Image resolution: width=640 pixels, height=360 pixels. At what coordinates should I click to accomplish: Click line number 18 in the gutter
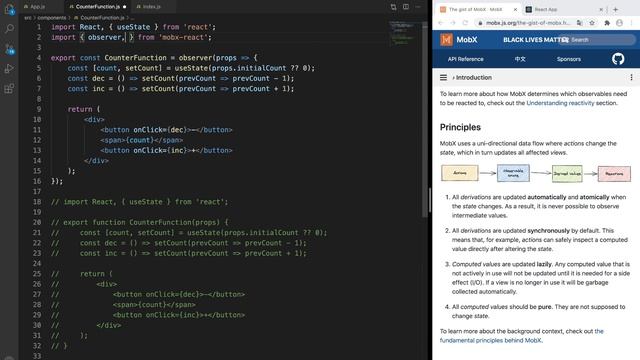(x=37, y=202)
